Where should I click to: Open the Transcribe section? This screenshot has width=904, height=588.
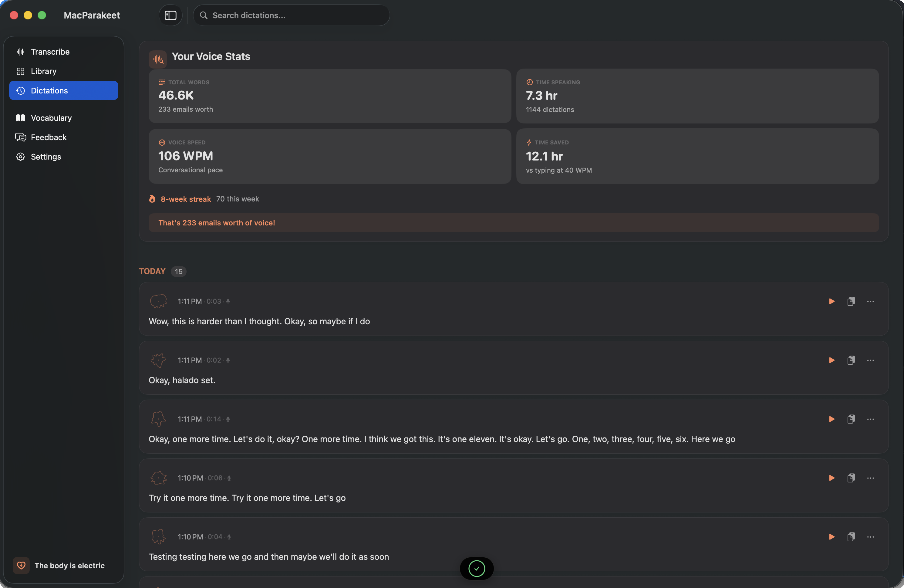[x=63, y=52]
